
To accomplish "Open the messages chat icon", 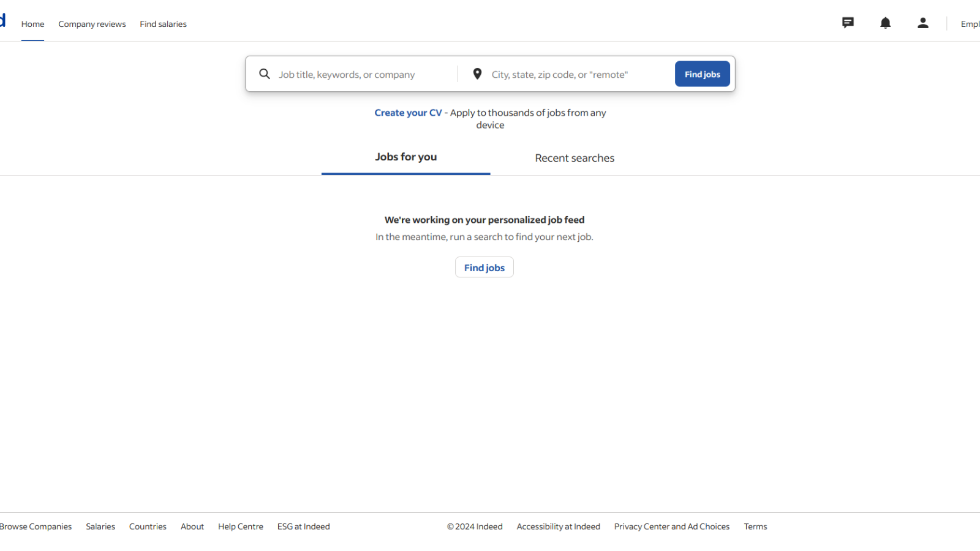I will [848, 23].
